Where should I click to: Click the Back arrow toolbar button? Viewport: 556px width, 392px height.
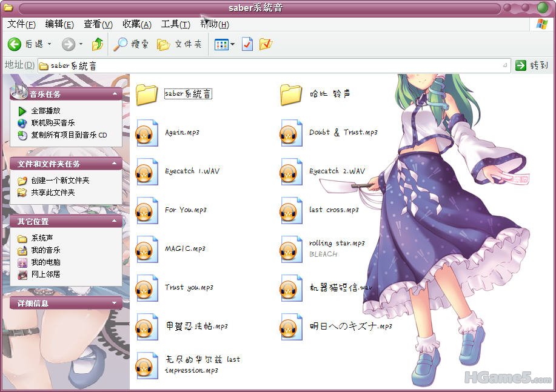(x=15, y=44)
